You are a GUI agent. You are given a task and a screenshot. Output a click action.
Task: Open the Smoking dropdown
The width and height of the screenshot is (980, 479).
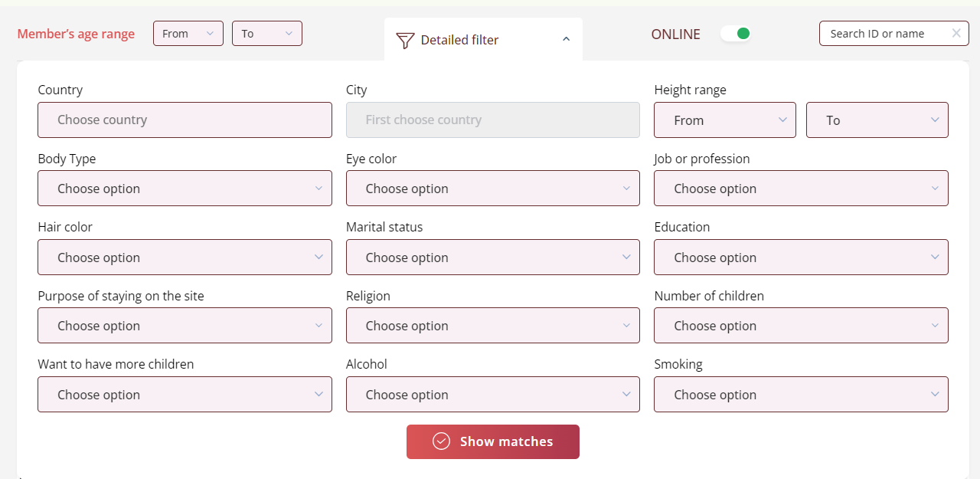point(801,395)
